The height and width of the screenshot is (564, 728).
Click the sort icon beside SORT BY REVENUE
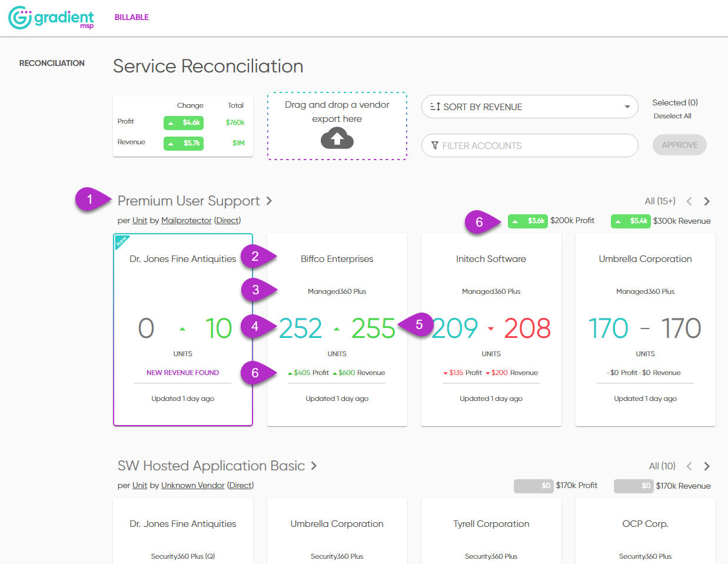tap(435, 107)
